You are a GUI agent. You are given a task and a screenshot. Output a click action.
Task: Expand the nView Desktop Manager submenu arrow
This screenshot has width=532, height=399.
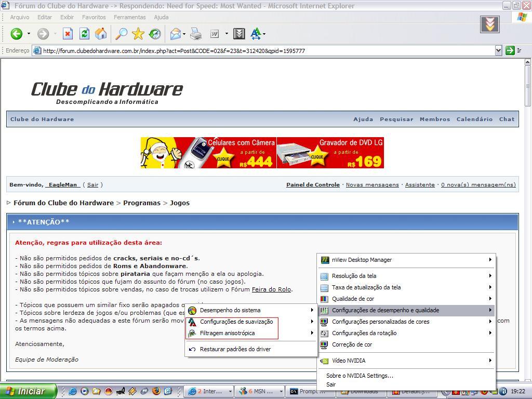pos(490,260)
